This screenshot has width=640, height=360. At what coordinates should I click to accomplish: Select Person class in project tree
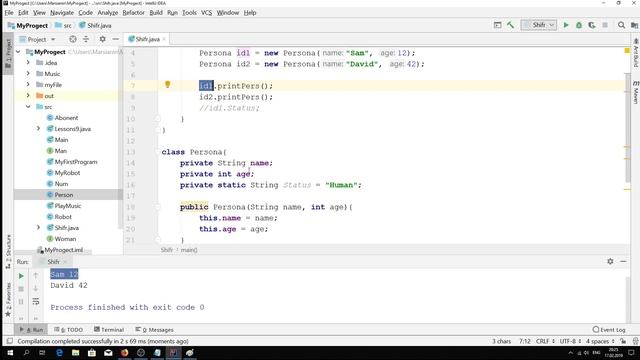pos(64,195)
